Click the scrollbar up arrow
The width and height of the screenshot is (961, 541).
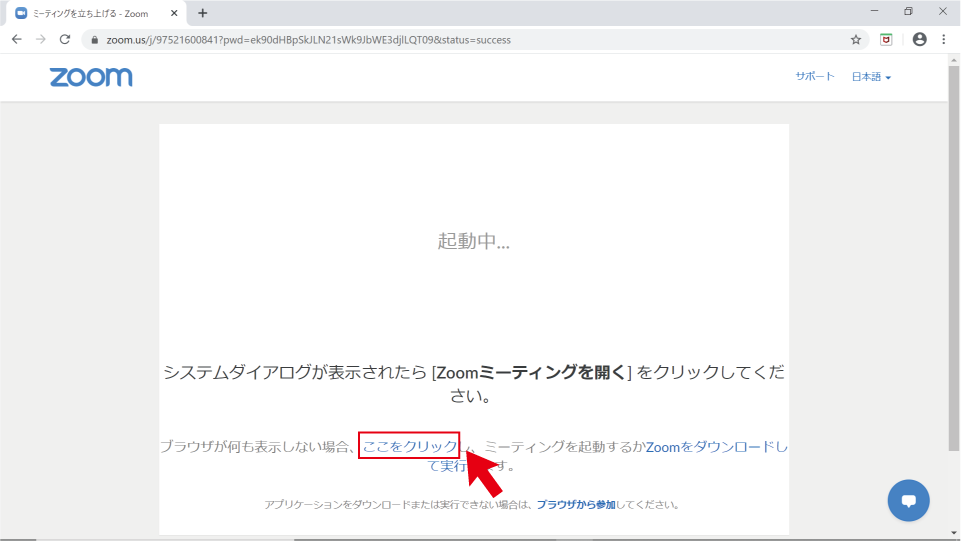(x=954, y=60)
